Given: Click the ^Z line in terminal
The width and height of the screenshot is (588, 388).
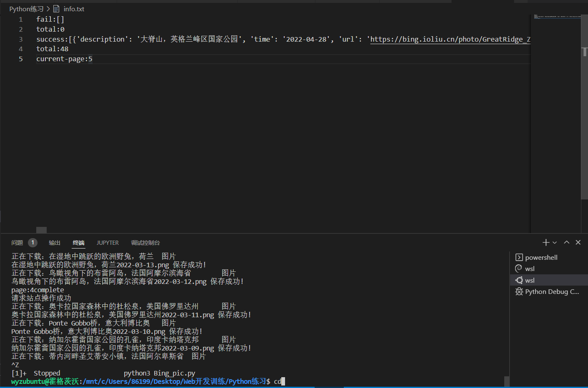Looking at the screenshot, I should [x=15, y=365].
